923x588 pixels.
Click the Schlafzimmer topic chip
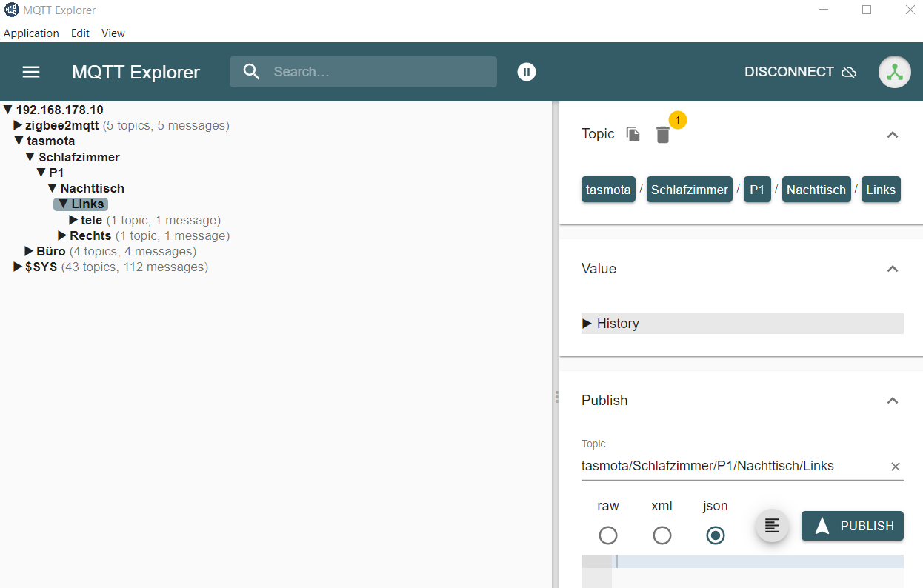pos(690,190)
